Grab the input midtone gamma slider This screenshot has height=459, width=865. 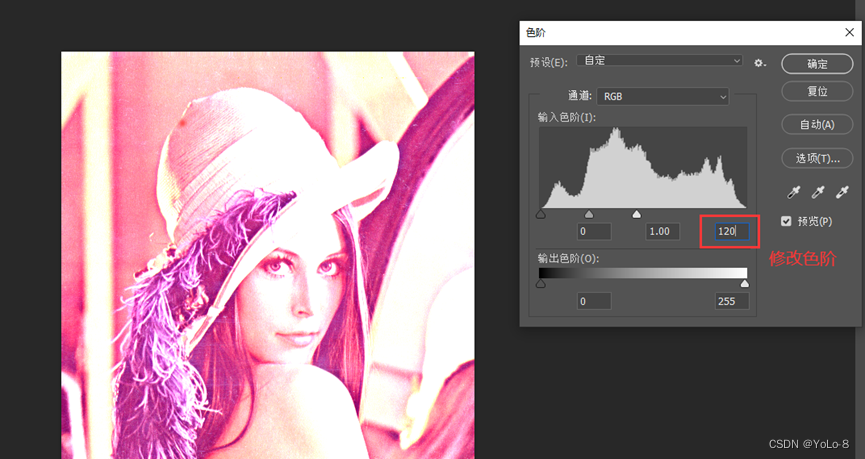pyautogui.click(x=589, y=214)
